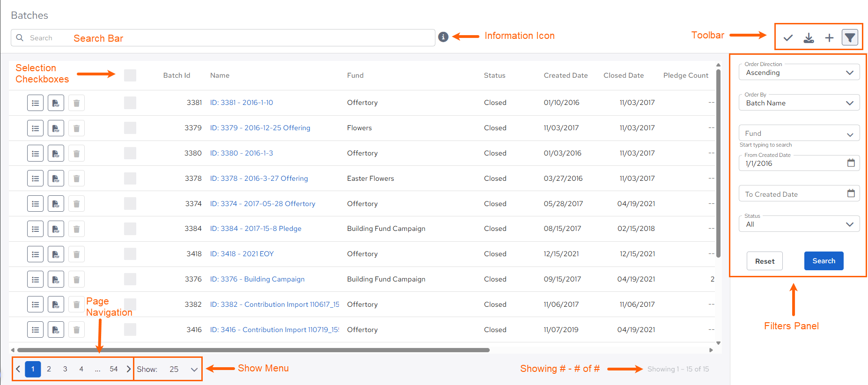This screenshot has width=868, height=385.
Task: Go to page 3
Action: pyautogui.click(x=65, y=369)
